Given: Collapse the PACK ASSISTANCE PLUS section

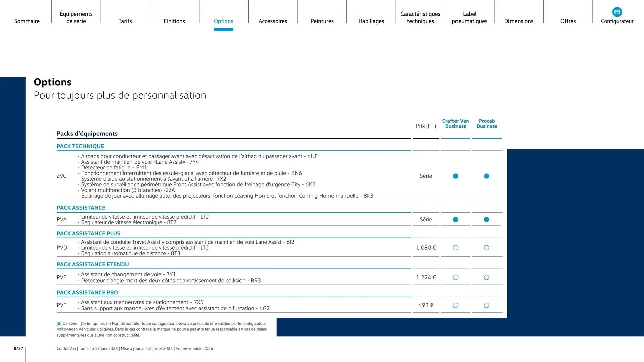Looking at the screenshot, I should pos(89,233).
